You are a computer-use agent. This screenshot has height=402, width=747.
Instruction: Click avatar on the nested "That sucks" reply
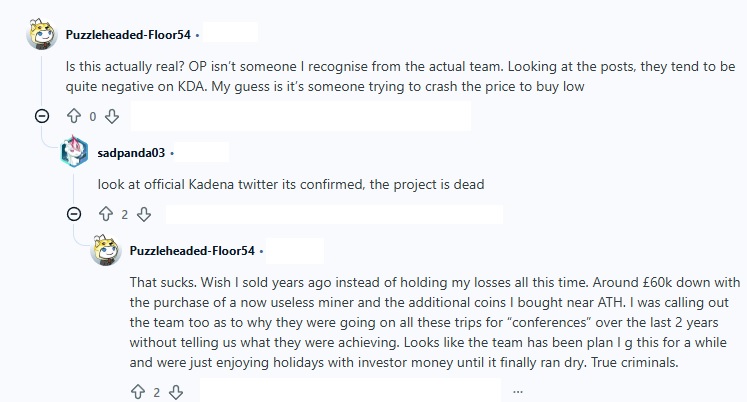[x=106, y=250]
